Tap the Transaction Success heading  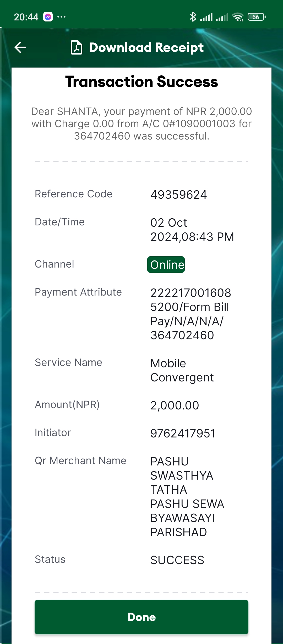[x=141, y=81]
